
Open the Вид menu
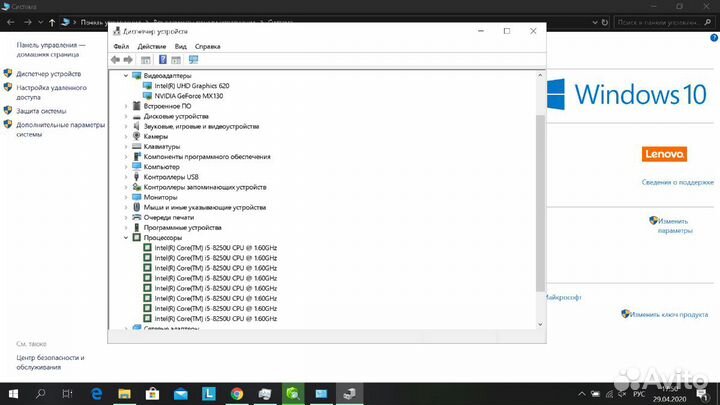tap(180, 46)
